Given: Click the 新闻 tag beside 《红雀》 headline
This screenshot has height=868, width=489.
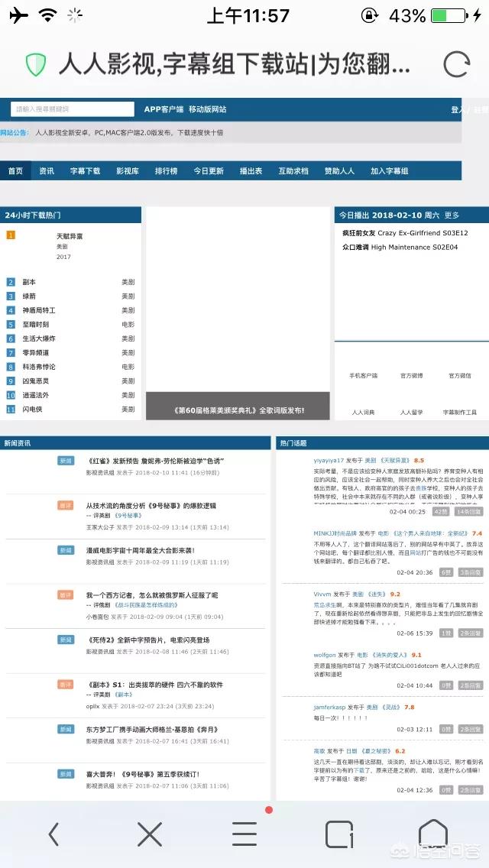Looking at the screenshot, I should (x=66, y=461).
